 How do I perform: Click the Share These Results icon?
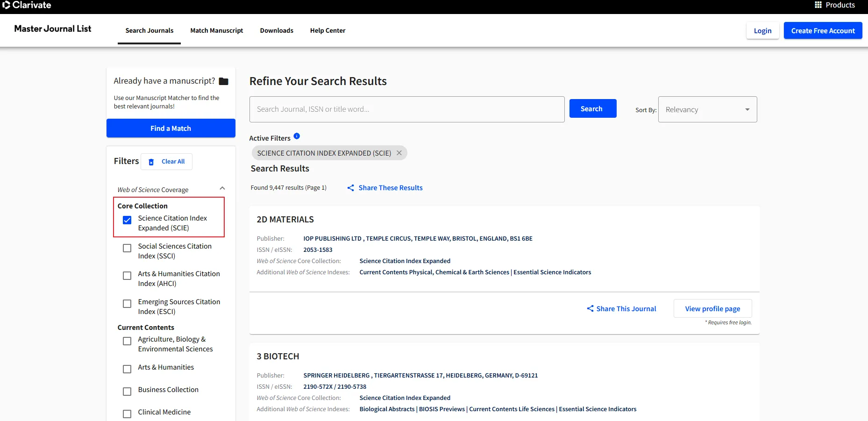tap(350, 188)
